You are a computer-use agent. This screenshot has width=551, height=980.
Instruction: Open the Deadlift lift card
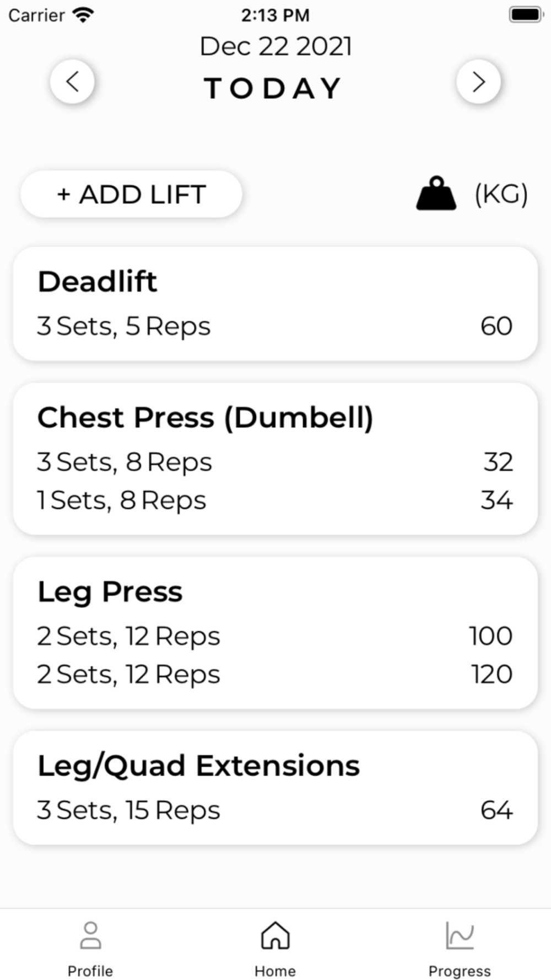pos(275,304)
